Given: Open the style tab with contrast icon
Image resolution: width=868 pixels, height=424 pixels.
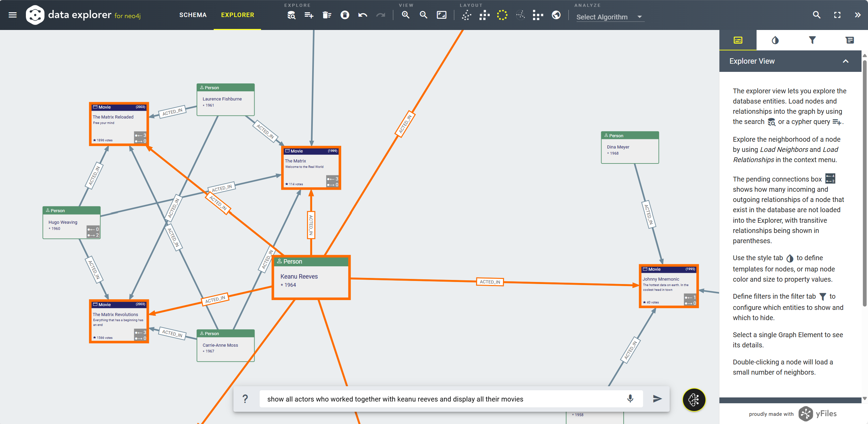Looking at the screenshot, I should coord(775,40).
